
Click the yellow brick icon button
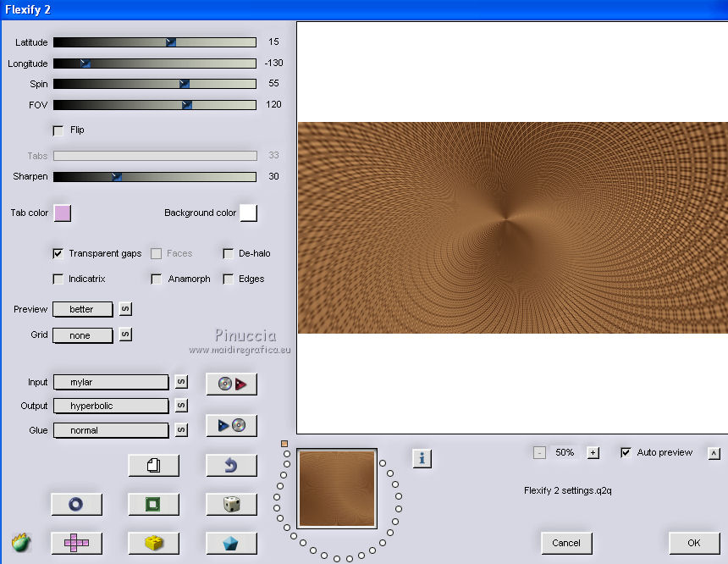point(153,544)
